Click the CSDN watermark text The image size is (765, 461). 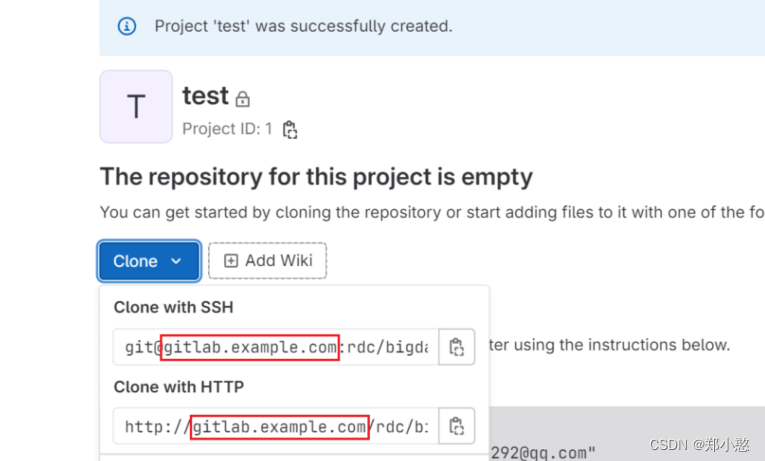pyautogui.click(x=699, y=444)
